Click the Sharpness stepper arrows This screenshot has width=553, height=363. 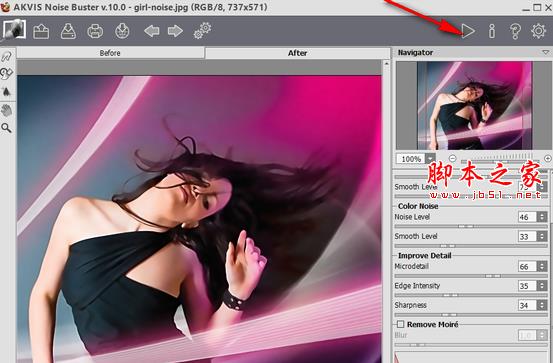point(542,305)
